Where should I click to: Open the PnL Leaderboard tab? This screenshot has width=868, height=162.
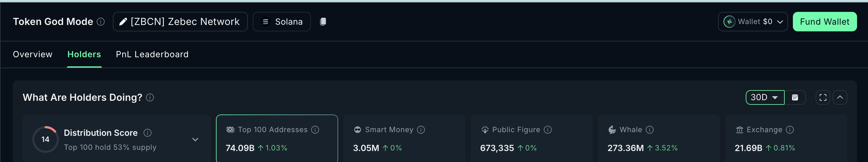pos(152,54)
